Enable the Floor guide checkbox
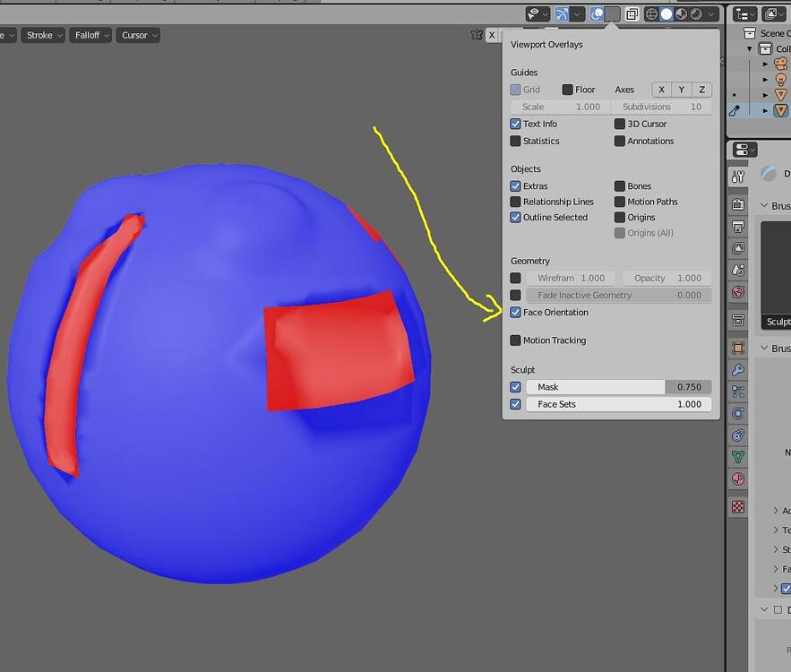The image size is (791, 672). (568, 90)
